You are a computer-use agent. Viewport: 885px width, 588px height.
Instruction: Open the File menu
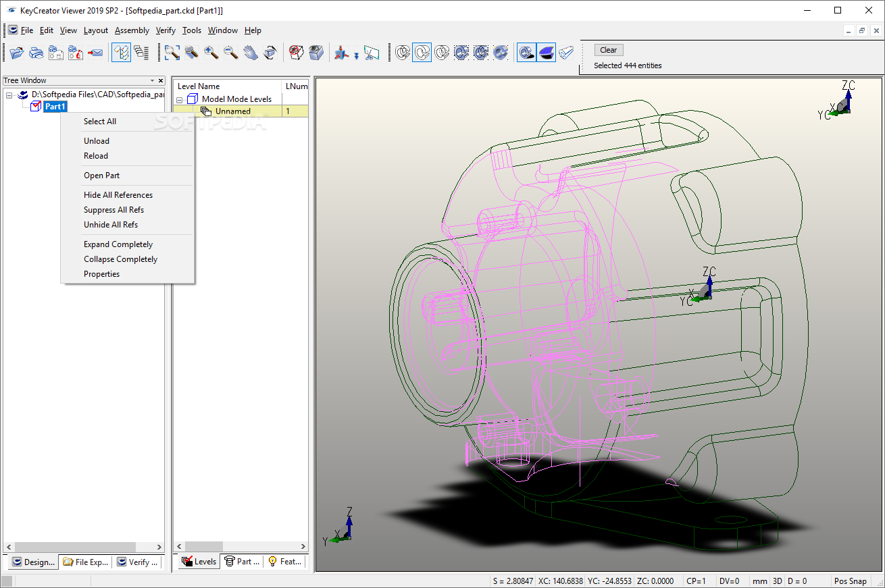(27, 30)
